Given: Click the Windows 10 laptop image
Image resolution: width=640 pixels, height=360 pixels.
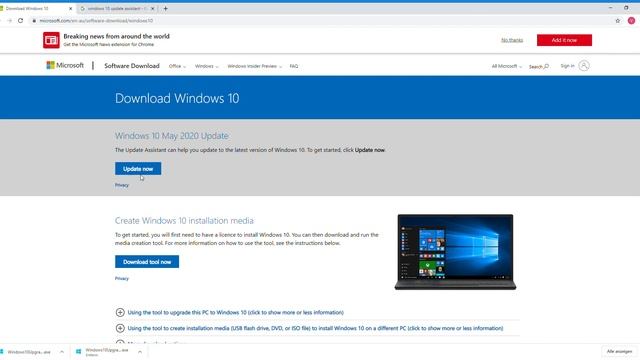Looking at the screenshot, I should pyautogui.click(x=455, y=252).
